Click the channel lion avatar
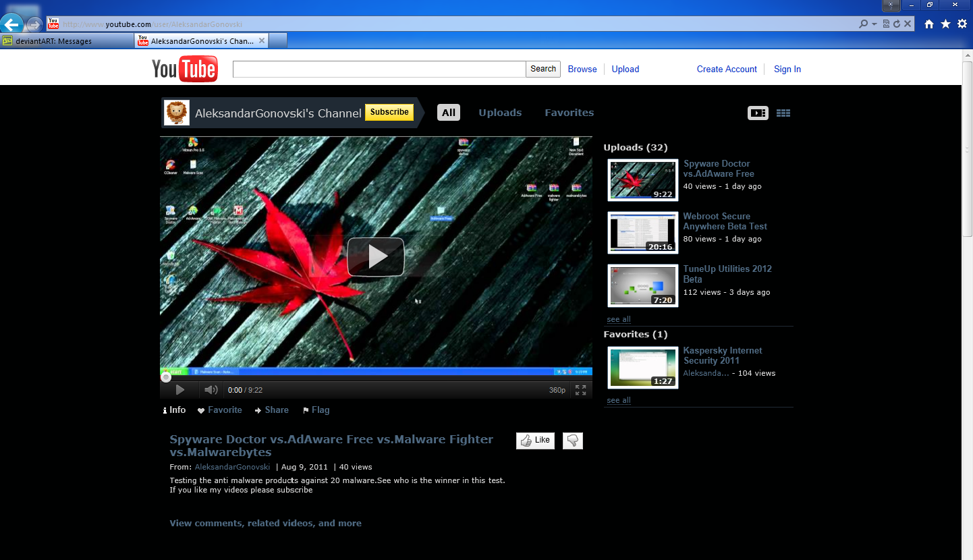The width and height of the screenshot is (973, 560). [177, 113]
